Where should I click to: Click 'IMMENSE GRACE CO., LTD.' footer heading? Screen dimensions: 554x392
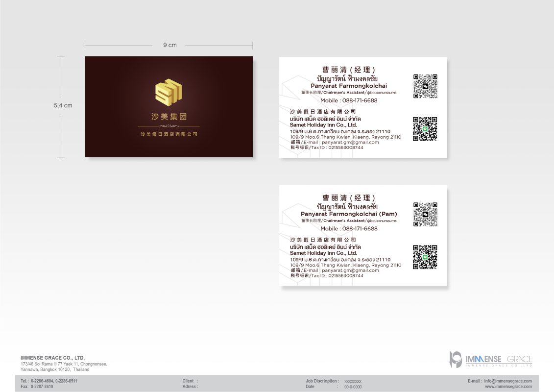(x=52, y=358)
